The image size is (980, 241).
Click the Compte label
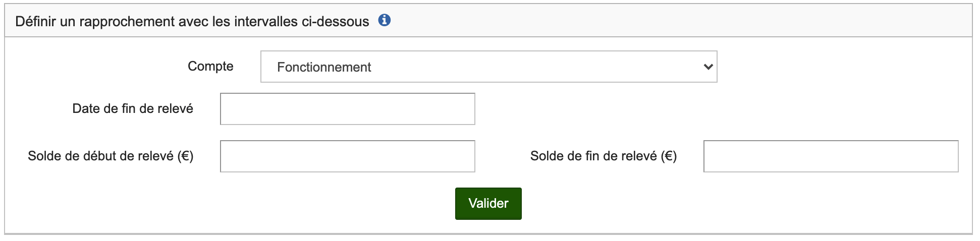pyautogui.click(x=210, y=67)
